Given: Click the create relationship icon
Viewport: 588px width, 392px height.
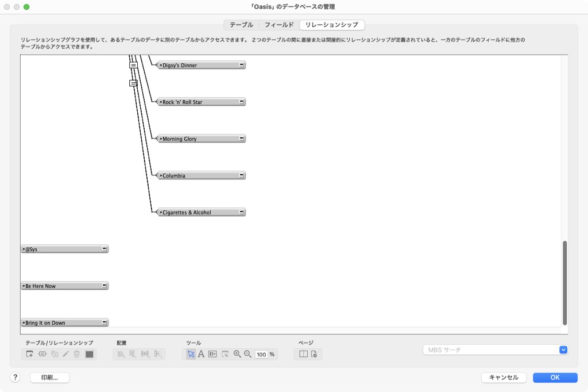Looking at the screenshot, I should tap(42, 355).
